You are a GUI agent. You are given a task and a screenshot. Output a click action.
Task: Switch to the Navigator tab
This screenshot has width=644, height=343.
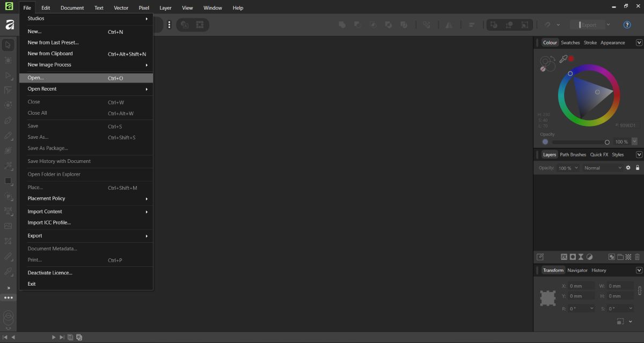pyautogui.click(x=577, y=270)
